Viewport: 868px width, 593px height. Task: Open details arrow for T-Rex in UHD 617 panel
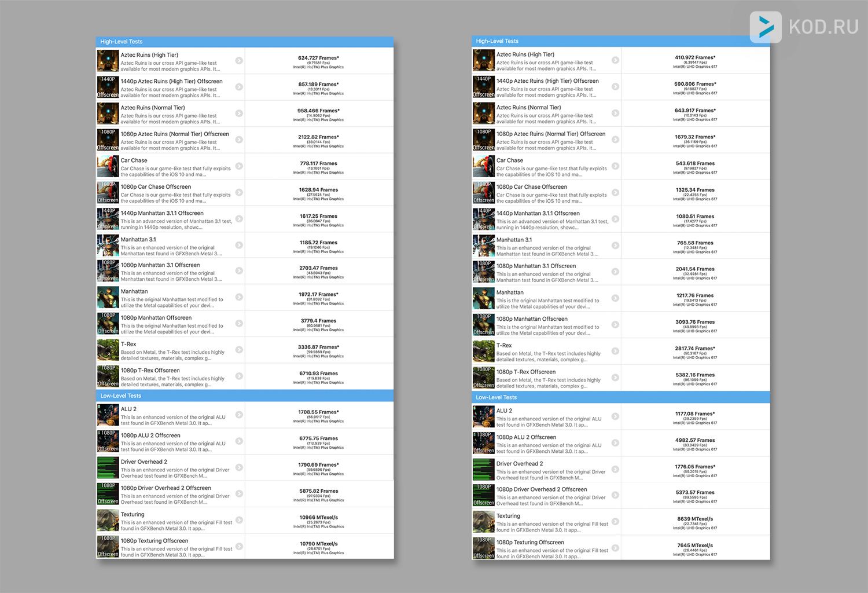pos(615,351)
